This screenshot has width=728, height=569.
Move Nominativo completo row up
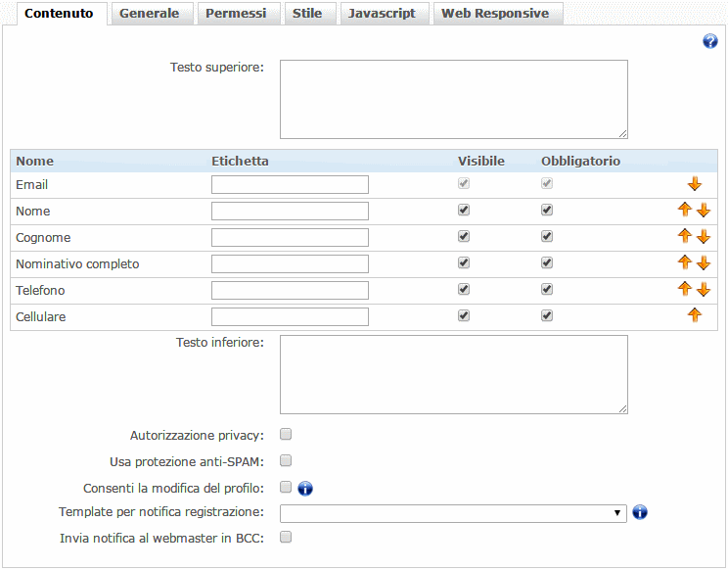(x=685, y=262)
